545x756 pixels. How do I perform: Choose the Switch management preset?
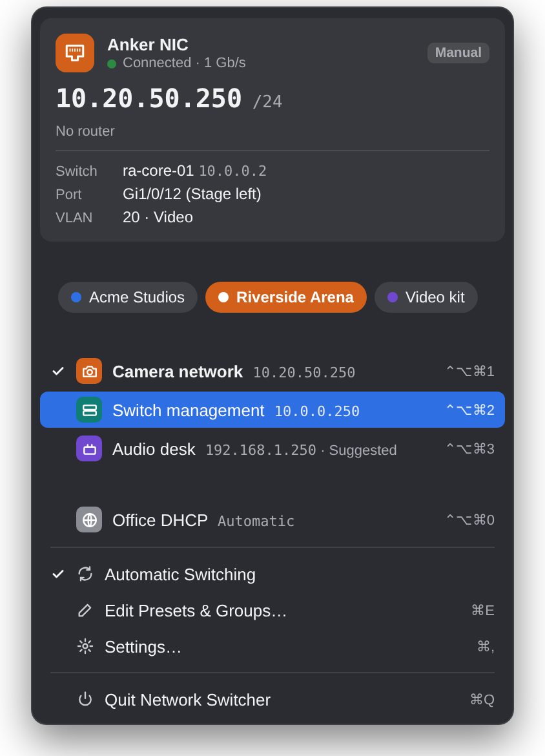[272, 410]
